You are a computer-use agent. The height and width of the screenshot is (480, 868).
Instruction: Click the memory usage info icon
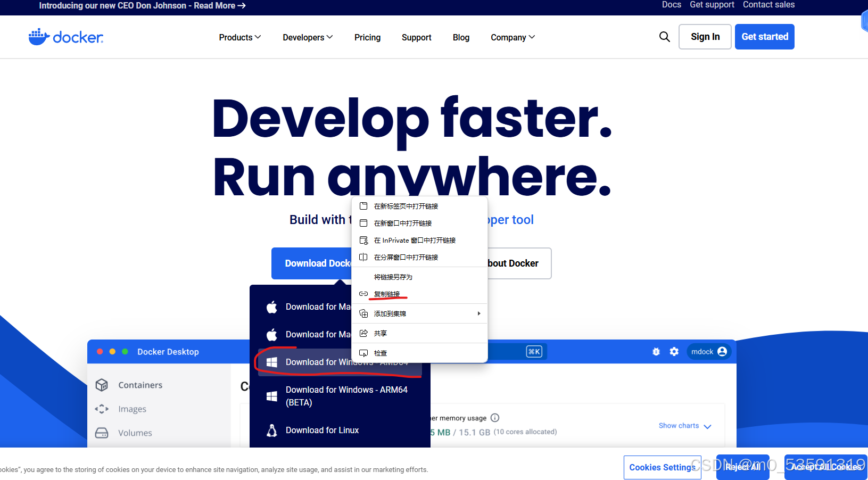point(495,418)
